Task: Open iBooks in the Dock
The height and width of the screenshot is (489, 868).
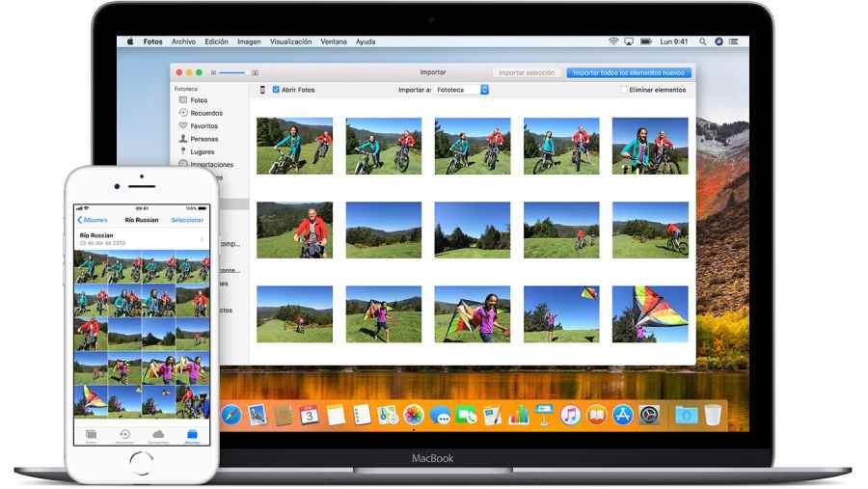Action: 596,415
